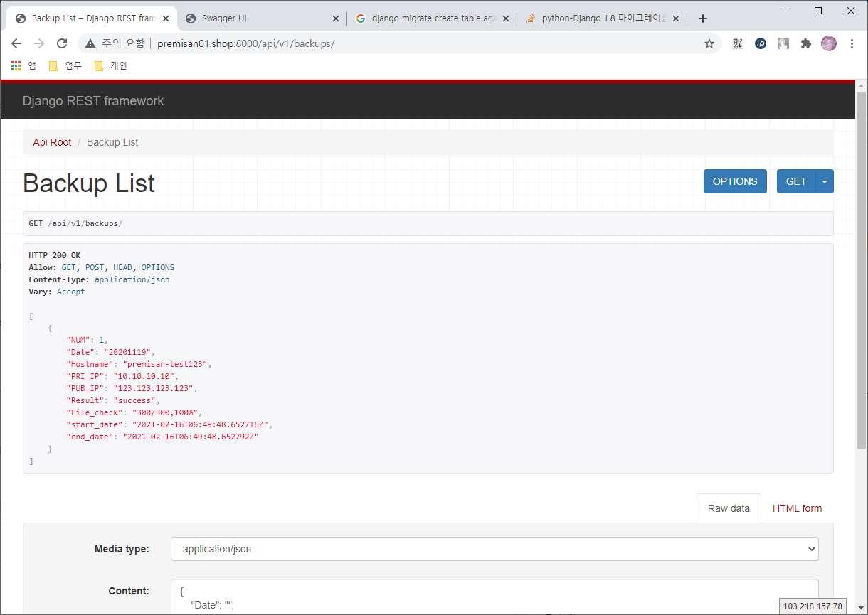The width and height of the screenshot is (868, 615).
Task: Click the File_check value "300/300,100%"
Action: click(165, 412)
